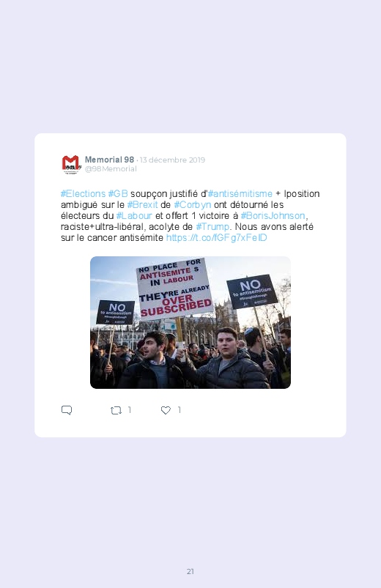Select the #Labour hashtag

coord(134,215)
